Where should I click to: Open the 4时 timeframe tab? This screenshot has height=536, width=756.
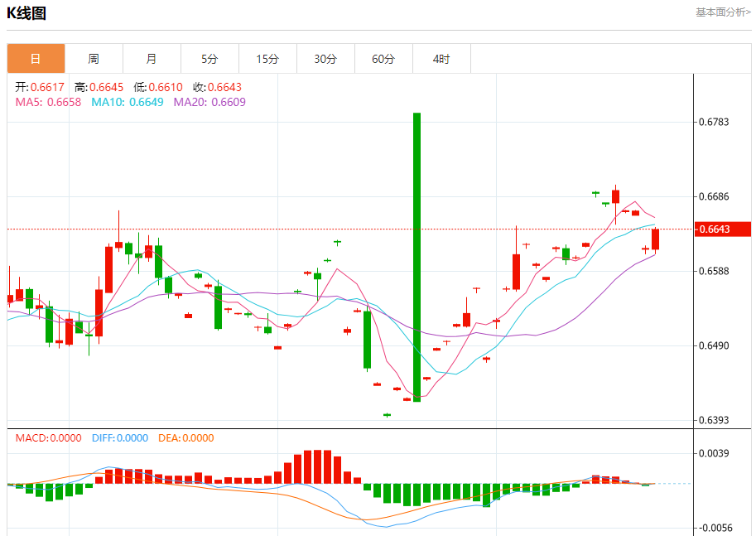point(441,59)
